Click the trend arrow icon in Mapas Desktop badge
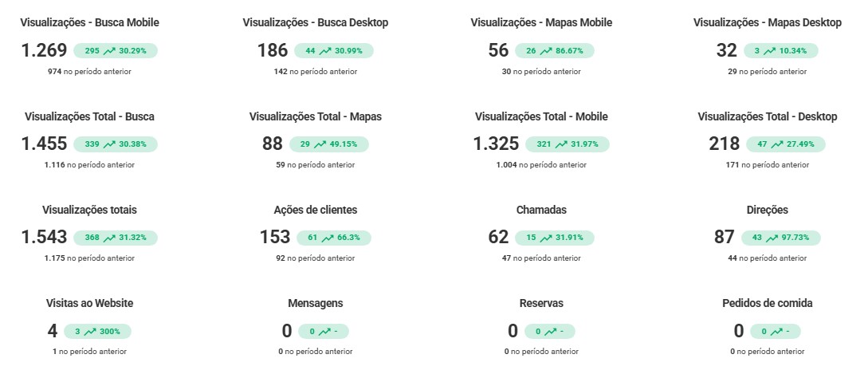Viewport: 868px width, 374px height. click(x=769, y=51)
